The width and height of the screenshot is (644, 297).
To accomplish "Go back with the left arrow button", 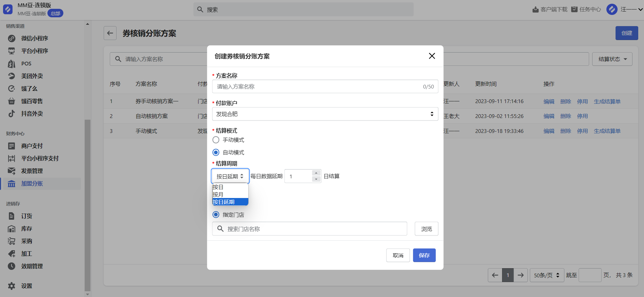I will 110,33.
